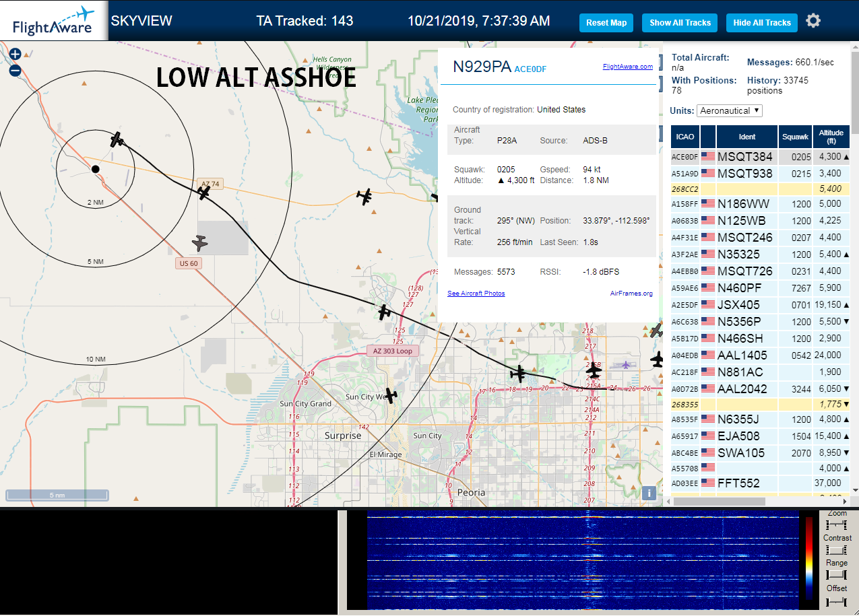Select the N881AC row
859x616 pixels.
coord(761,372)
